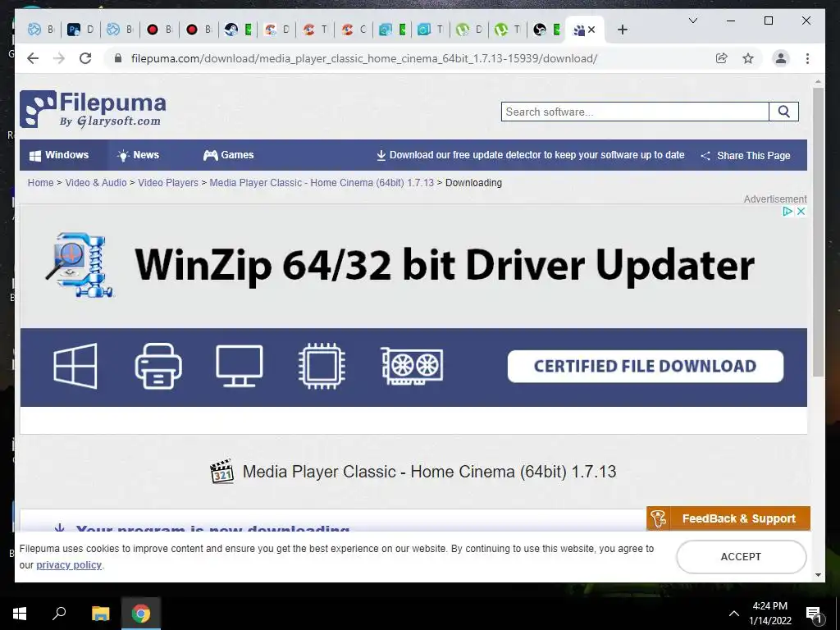The image size is (840, 630).
Task: Click the scrollbar up arrow
Action: click(x=818, y=82)
